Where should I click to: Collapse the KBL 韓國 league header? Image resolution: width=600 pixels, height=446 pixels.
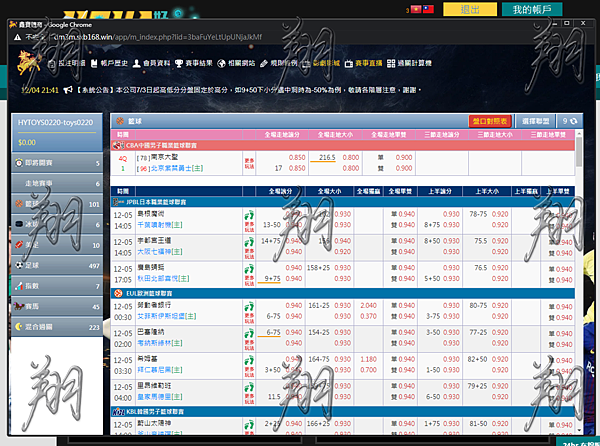point(343,412)
